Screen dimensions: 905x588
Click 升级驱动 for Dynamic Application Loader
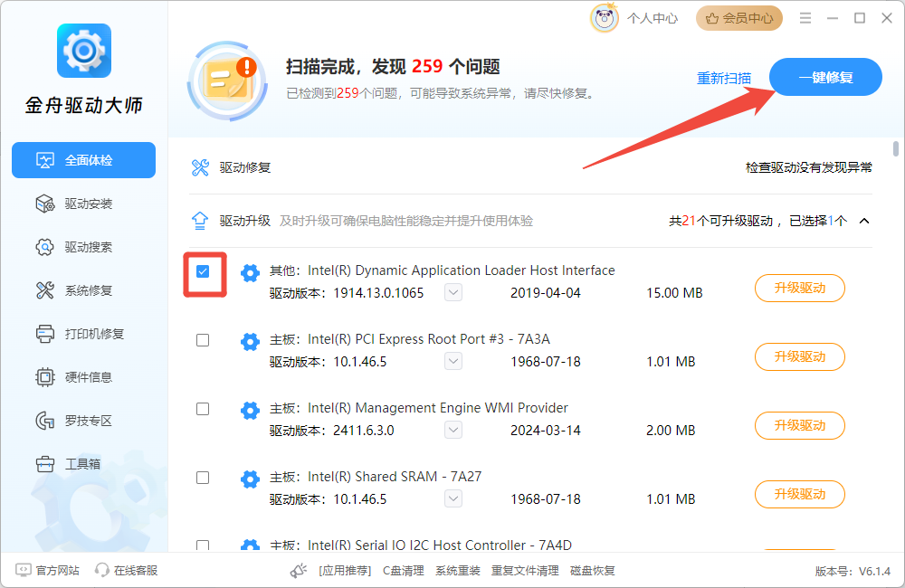tap(800, 288)
